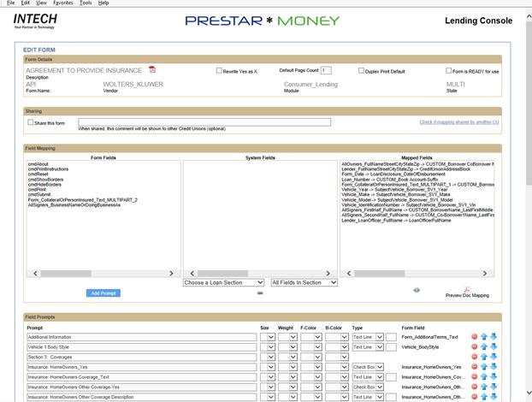Open the Favorites menu
This screenshot has height=402, width=532.
62,3
